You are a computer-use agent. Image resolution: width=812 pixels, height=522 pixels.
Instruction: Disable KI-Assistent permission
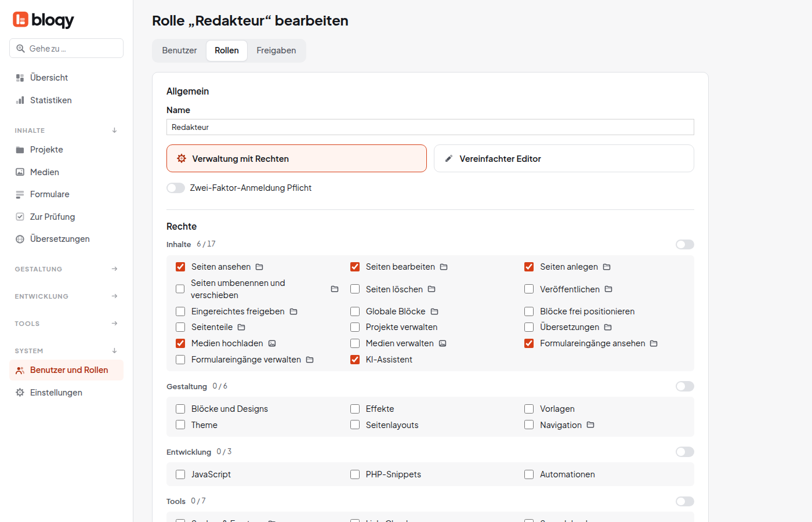(x=355, y=360)
